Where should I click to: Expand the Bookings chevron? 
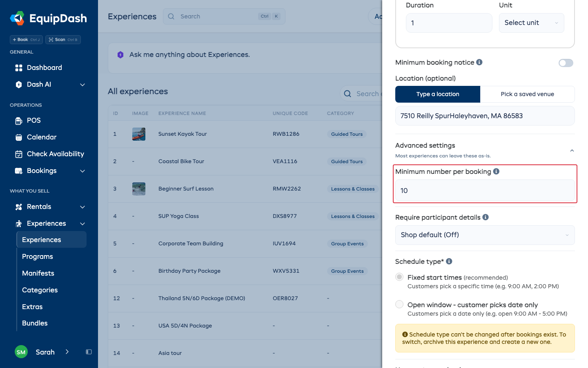point(82,171)
